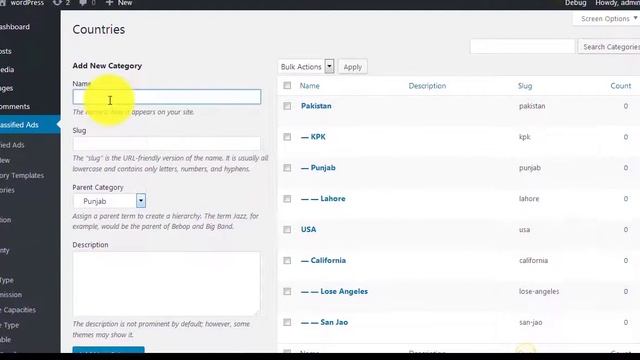The width and height of the screenshot is (640, 360).
Task: Check the San Jao row checkbox
Action: [x=287, y=322]
